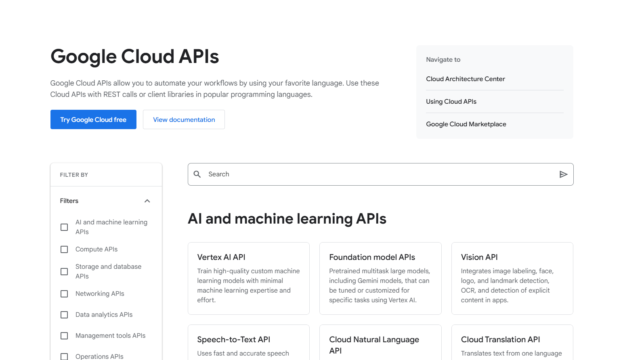
Task: Select the Networking APIs checkbox
Action: pyautogui.click(x=64, y=294)
